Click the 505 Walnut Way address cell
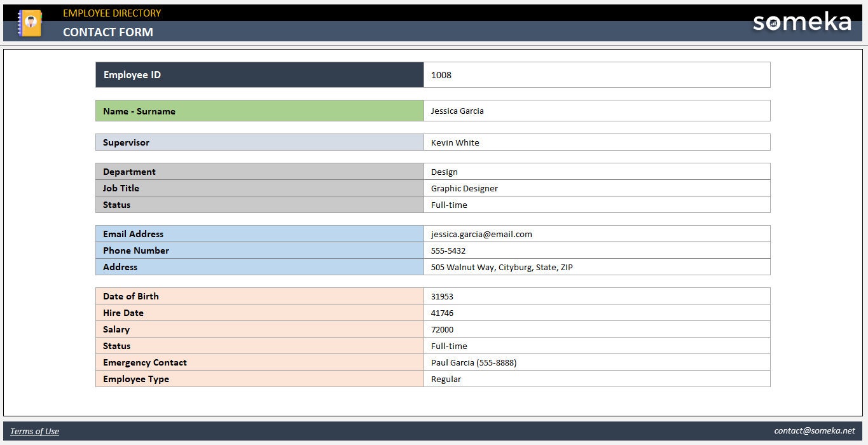The width and height of the screenshot is (868, 445). [596, 267]
